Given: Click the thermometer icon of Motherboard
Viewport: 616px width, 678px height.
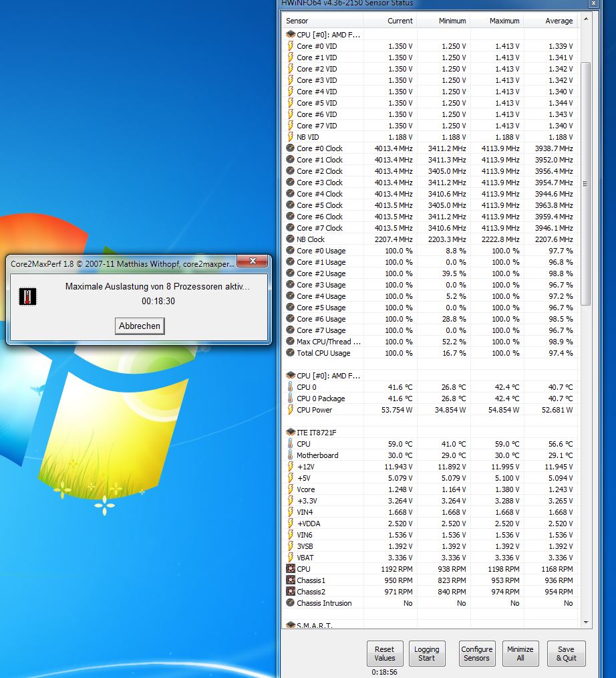Looking at the screenshot, I should click(x=290, y=455).
